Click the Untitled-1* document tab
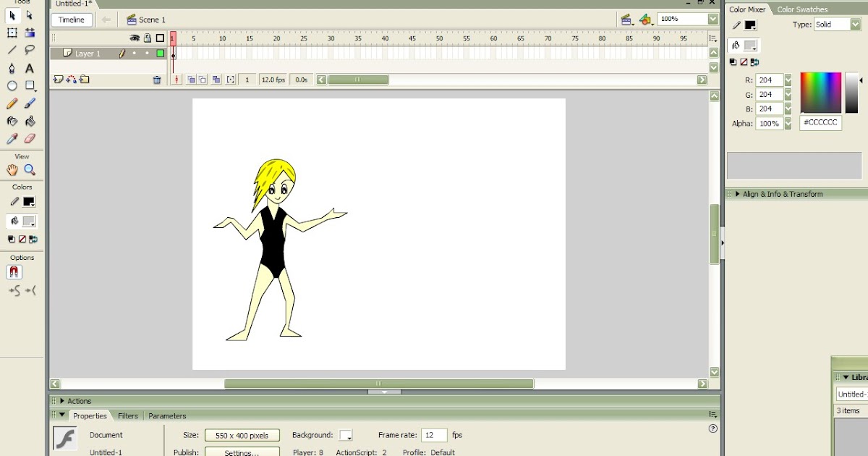 [74, 4]
